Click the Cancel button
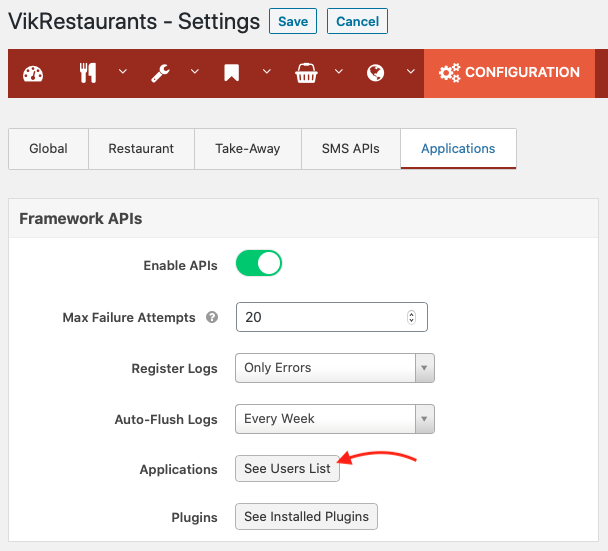This screenshot has height=551, width=608. 358,21
